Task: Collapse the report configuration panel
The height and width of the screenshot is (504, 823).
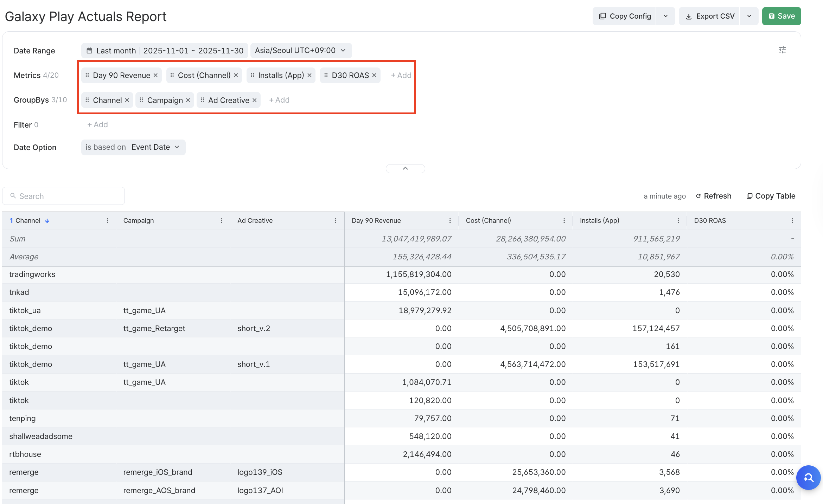Action: [x=405, y=169]
